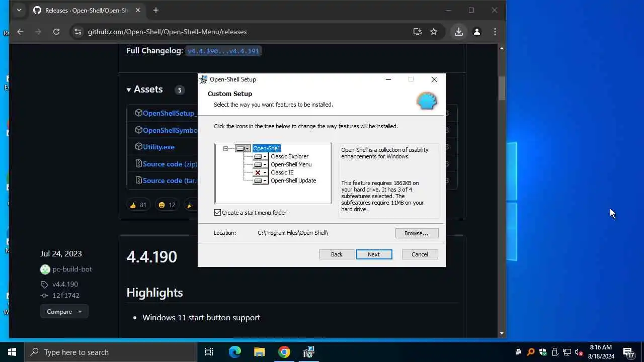The image size is (644, 362).
Task: Collapse the Assets section on GitHub
Action: tap(145, 89)
